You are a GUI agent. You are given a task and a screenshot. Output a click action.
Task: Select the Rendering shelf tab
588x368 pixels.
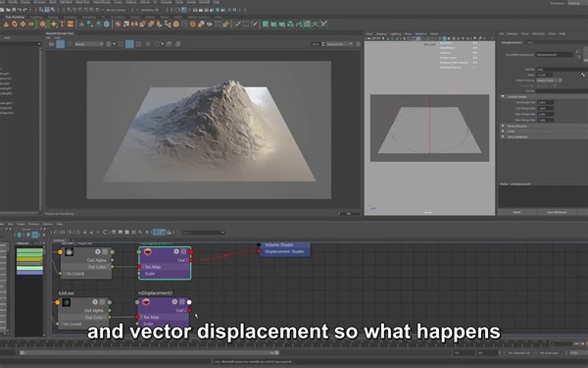[89, 17]
